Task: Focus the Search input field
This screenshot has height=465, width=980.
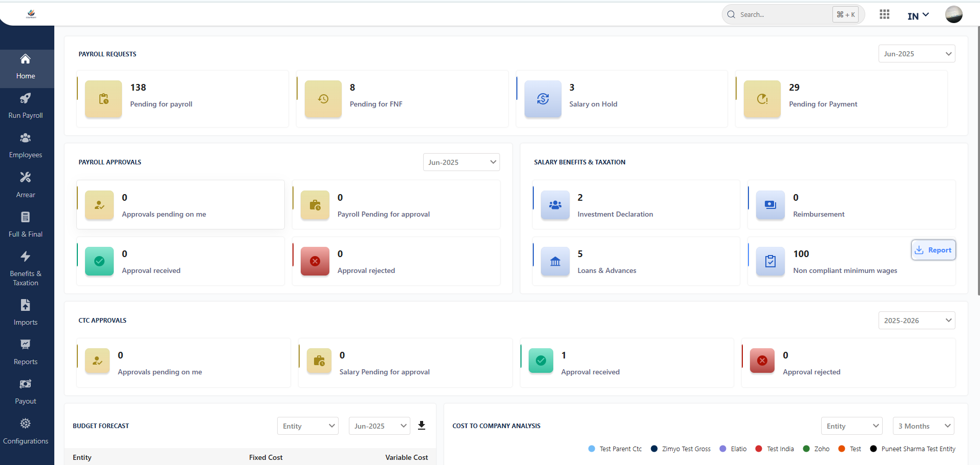Action: [784, 14]
